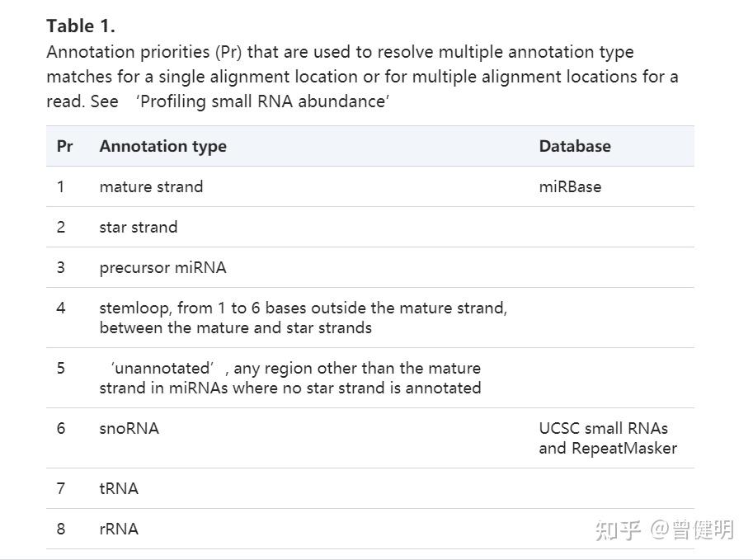The height and width of the screenshot is (560, 753).
Task: Click the 'Pr' column header
Action: point(64,146)
